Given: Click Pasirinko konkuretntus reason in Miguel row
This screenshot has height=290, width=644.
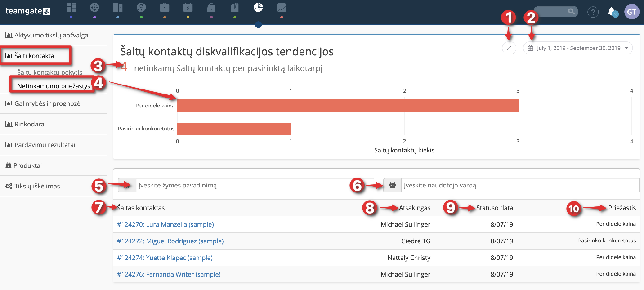Looking at the screenshot, I should point(607,241).
